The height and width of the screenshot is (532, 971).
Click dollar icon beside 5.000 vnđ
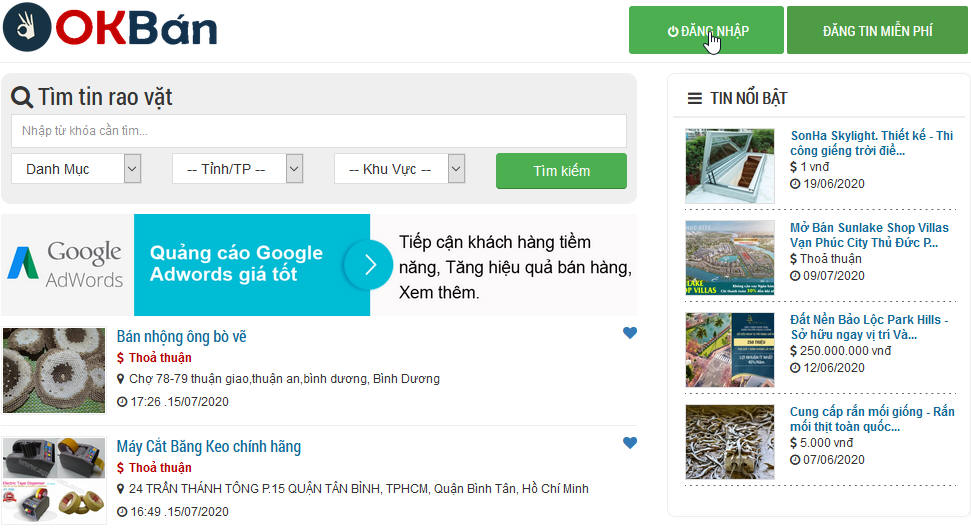click(793, 443)
